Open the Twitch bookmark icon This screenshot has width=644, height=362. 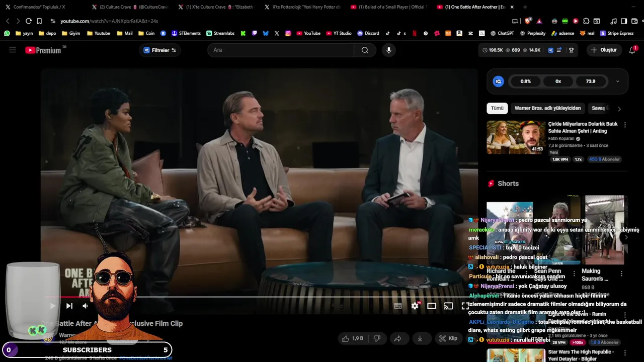click(255, 33)
